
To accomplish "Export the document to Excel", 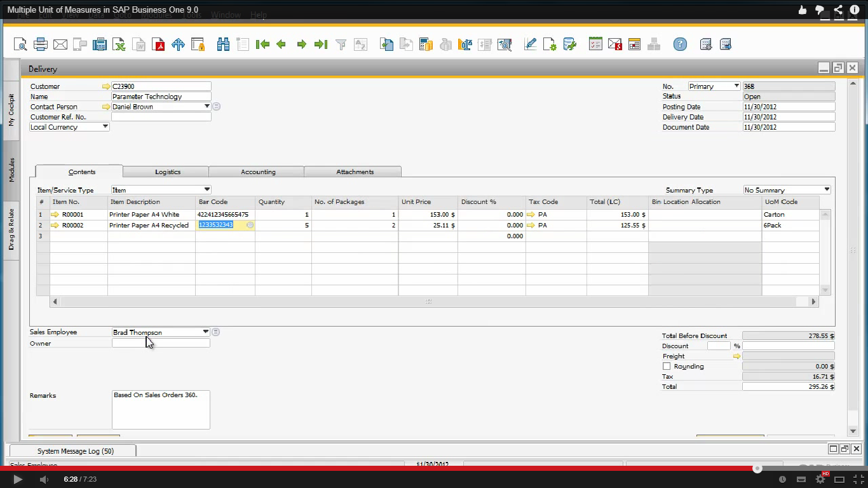I will point(119,44).
